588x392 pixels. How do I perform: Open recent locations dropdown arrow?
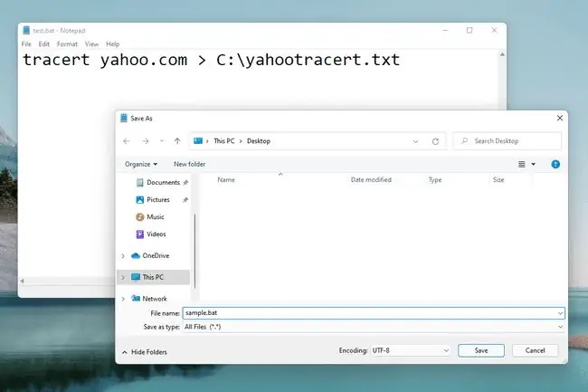coord(162,141)
